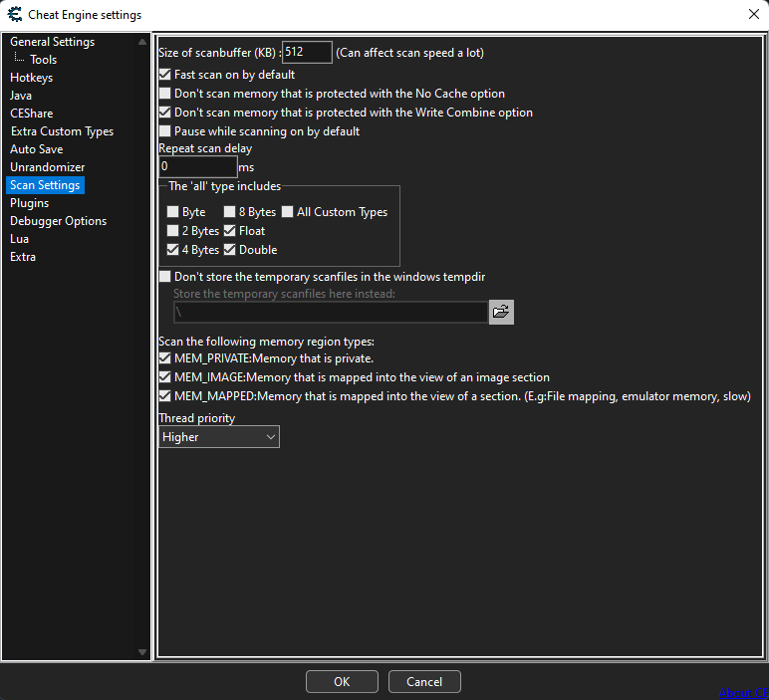
Task: Open the folder browse icon for scanfiles
Action: coord(501,312)
